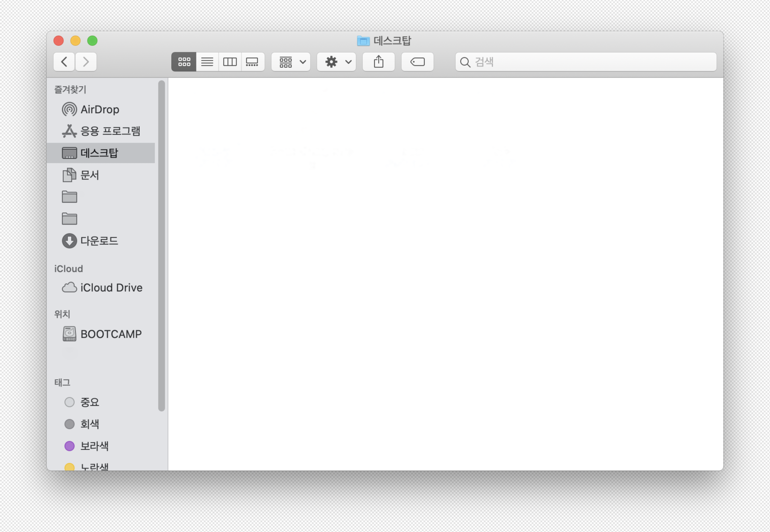770x532 pixels.
Task: Go back with the left arrow
Action: pos(64,62)
